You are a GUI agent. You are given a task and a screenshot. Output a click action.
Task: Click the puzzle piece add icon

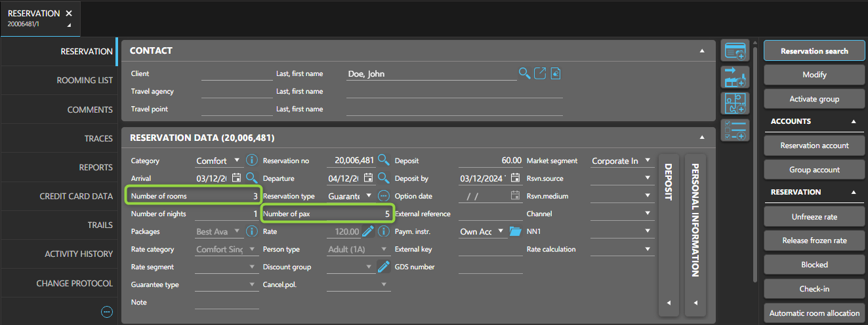[735, 104]
